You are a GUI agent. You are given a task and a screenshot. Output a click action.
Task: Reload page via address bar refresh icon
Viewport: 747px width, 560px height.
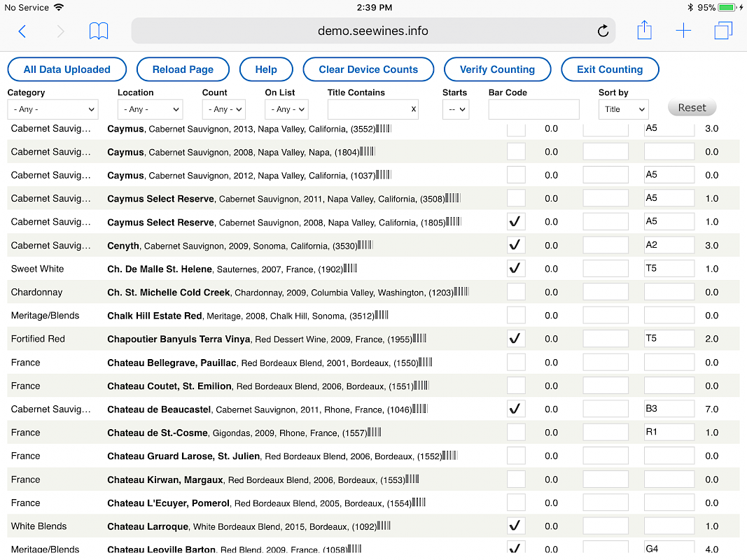[603, 31]
